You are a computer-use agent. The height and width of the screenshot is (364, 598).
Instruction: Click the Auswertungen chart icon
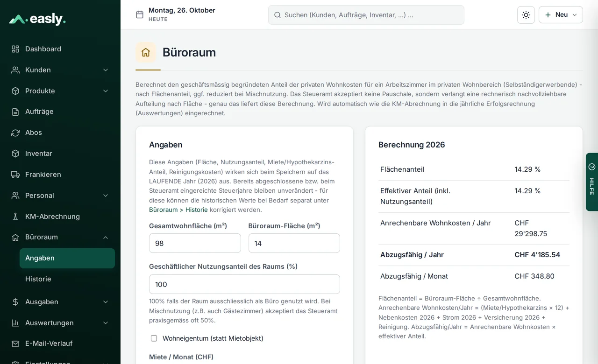pyautogui.click(x=15, y=323)
